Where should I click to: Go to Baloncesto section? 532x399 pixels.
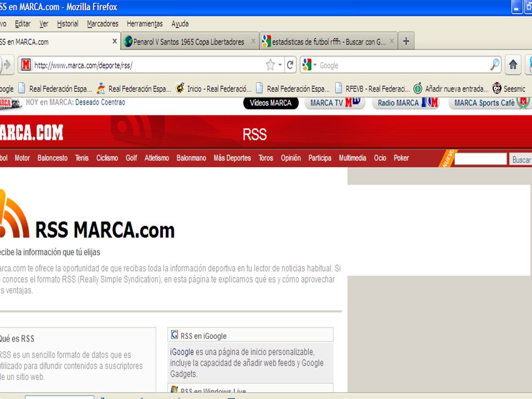click(53, 158)
